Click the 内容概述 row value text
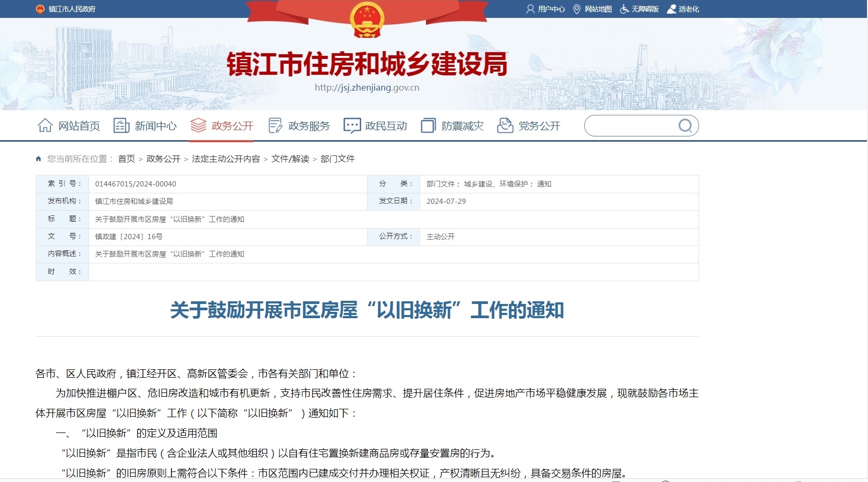The image size is (868, 482). 169,254
